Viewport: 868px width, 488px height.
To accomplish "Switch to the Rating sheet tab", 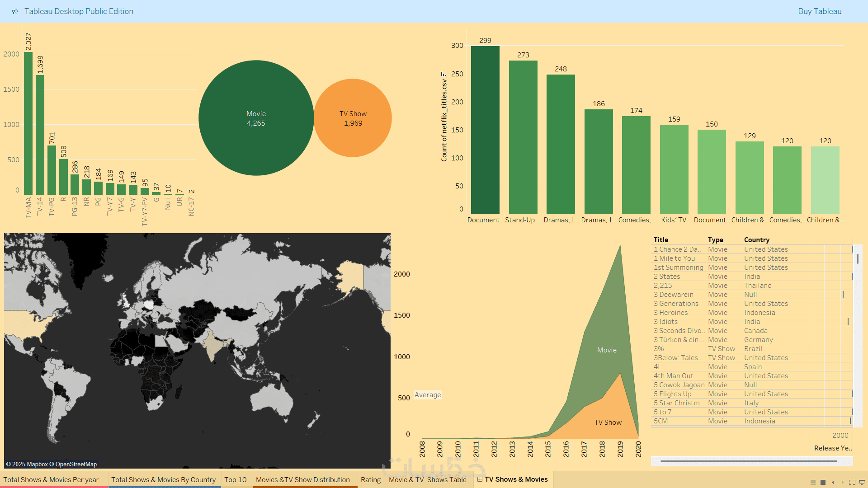I will click(x=371, y=479).
